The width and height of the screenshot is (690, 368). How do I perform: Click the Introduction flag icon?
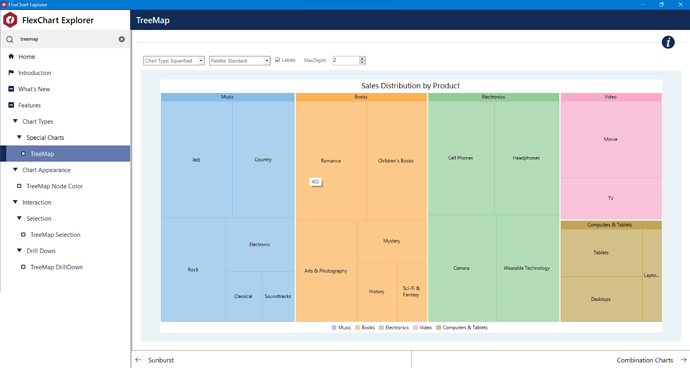pyautogui.click(x=11, y=73)
